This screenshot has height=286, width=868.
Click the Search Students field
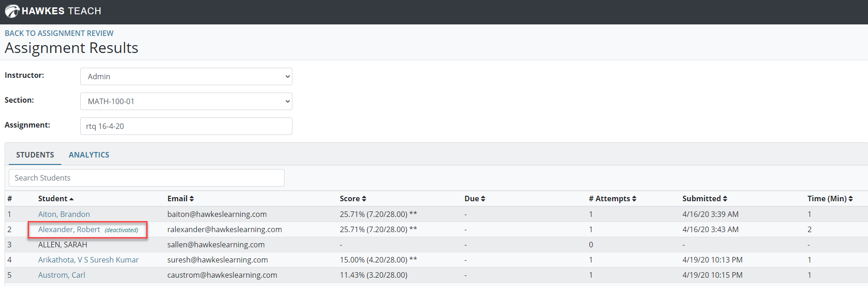click(146, 178)
